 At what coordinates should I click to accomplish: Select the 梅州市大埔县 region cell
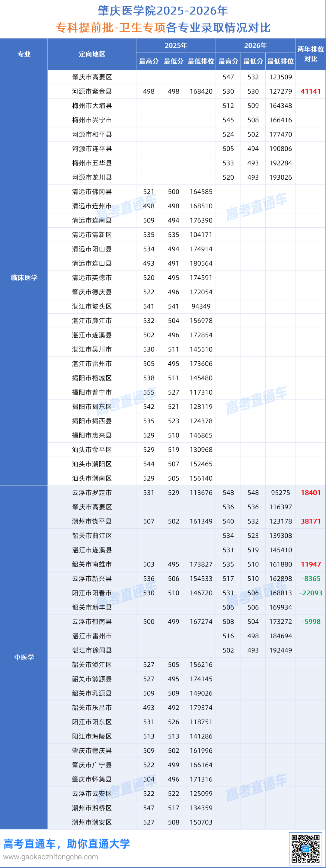click(92, 106)
